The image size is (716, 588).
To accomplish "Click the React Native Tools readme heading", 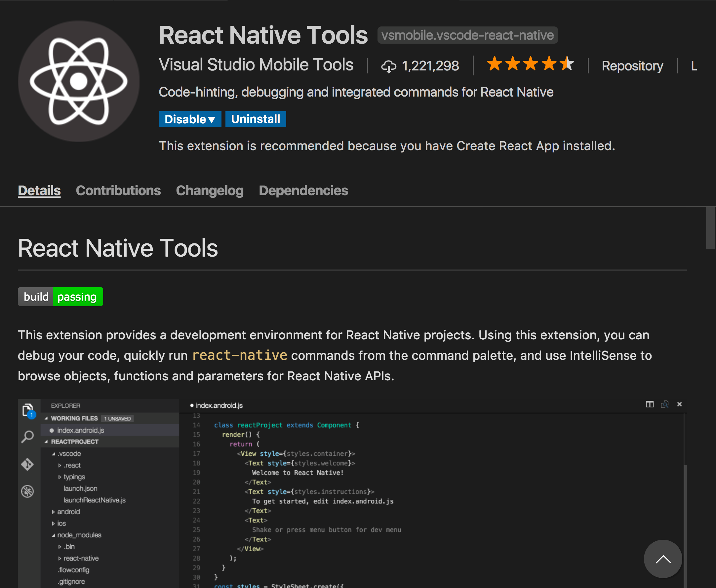I will click(118, 248).
